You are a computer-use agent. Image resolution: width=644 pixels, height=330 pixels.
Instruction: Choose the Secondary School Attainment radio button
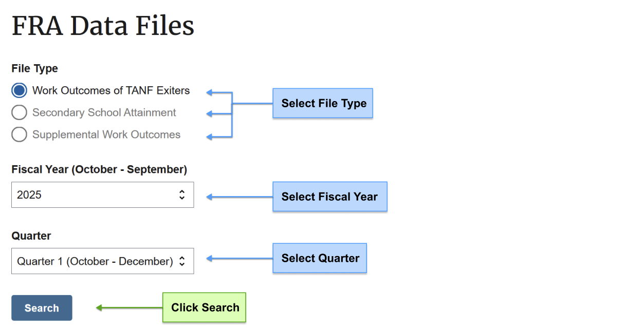coord(19,113)
